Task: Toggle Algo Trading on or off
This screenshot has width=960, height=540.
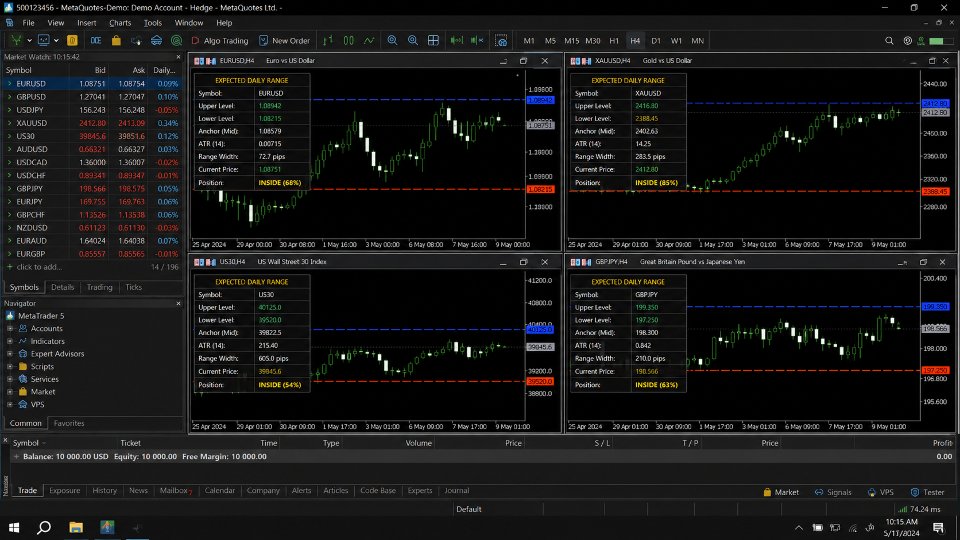Action: tap(220, 40)
